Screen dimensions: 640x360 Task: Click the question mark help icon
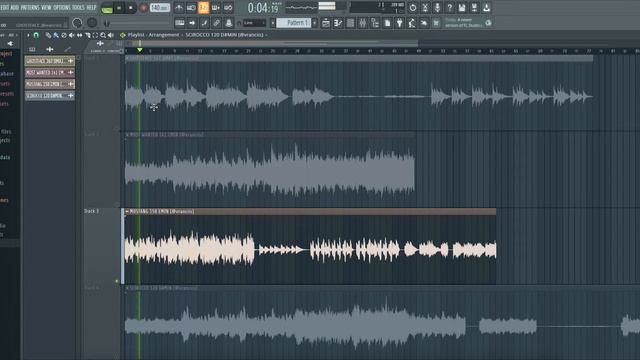pyautogui.click(x=449, y=7)
